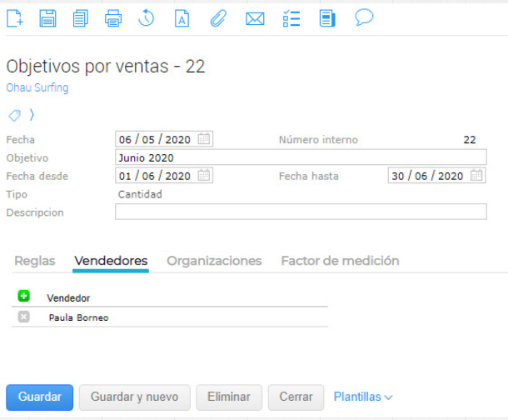Open comments with speech bubble icon
The image size is (508, 420).
pyautogui.click(x=364, y=17)
